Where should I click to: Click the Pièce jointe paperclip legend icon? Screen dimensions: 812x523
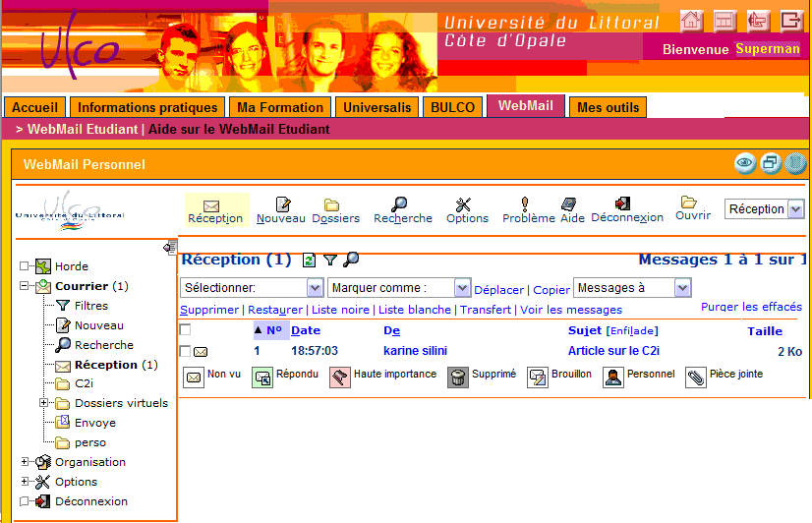coord(696,378)
